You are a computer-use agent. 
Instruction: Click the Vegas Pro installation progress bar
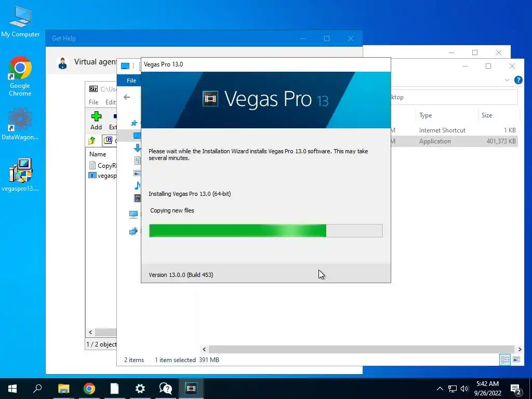[x=265, y=231]
